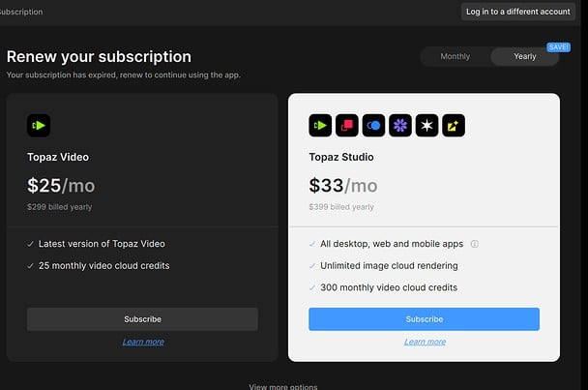Switch billing to Monthly

click(x=456, y=56)
